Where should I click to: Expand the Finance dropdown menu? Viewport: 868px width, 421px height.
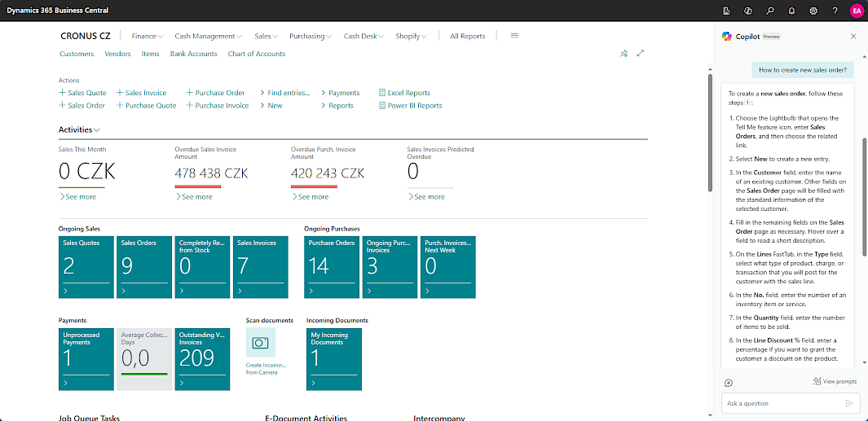(147, 36)
